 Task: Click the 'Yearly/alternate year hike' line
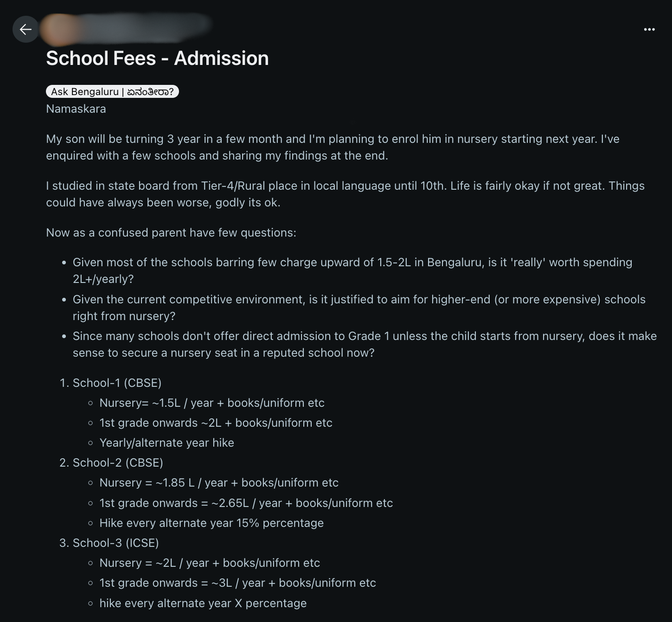pyautogui.click(x=166, y=443)
